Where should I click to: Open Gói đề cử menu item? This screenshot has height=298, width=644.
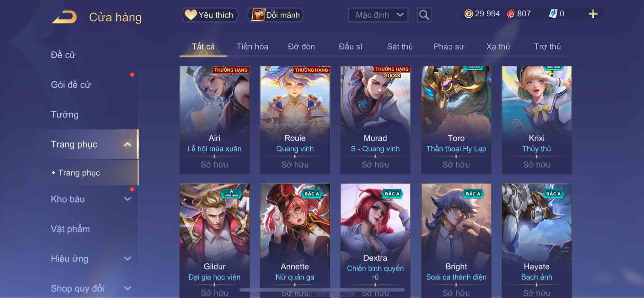point(71,85)
